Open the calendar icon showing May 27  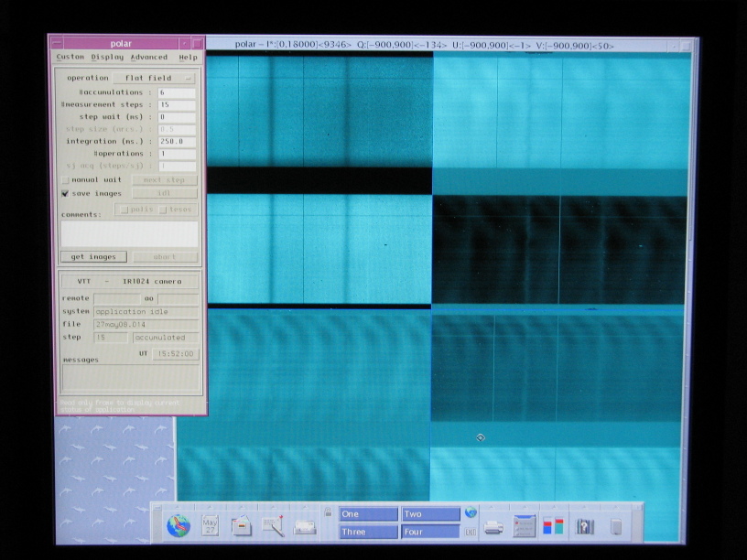coord(210,525)
